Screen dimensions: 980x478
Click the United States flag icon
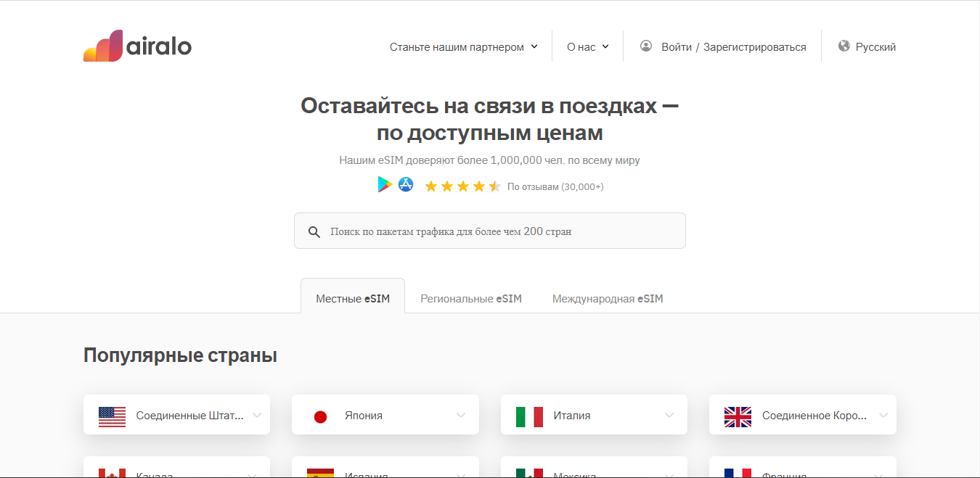[112, 416]
